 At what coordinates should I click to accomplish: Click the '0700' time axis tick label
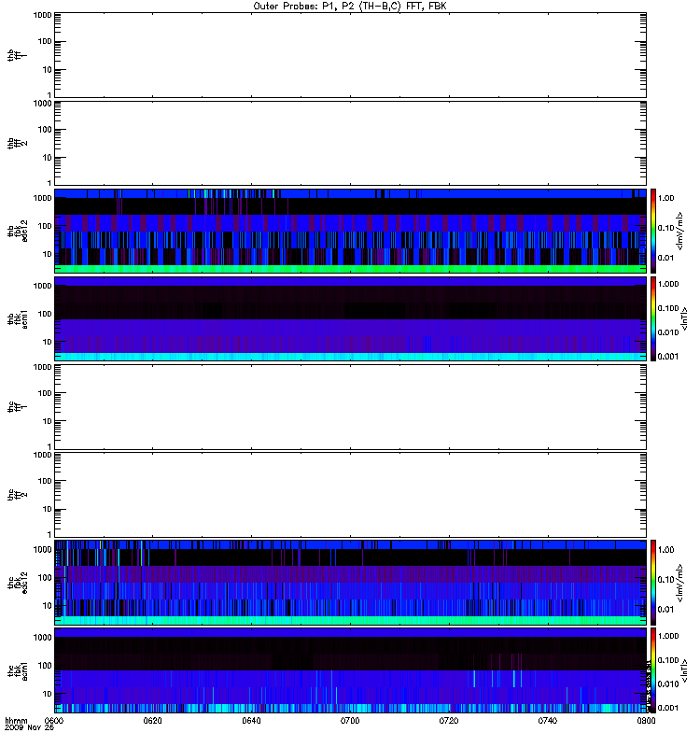[350, 721]
